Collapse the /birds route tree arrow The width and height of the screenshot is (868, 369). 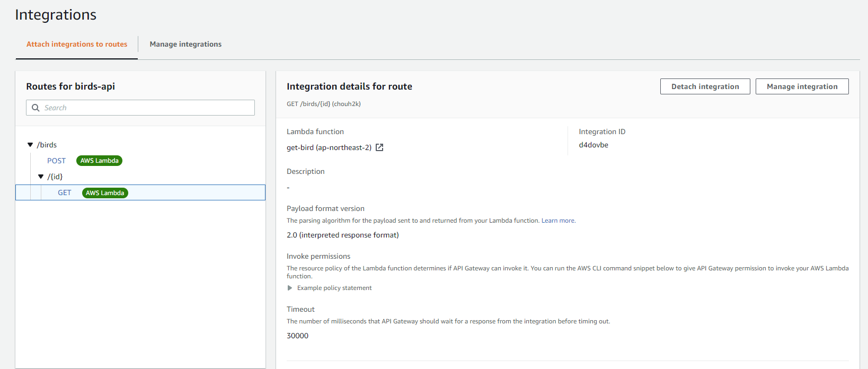click(30, 145)
